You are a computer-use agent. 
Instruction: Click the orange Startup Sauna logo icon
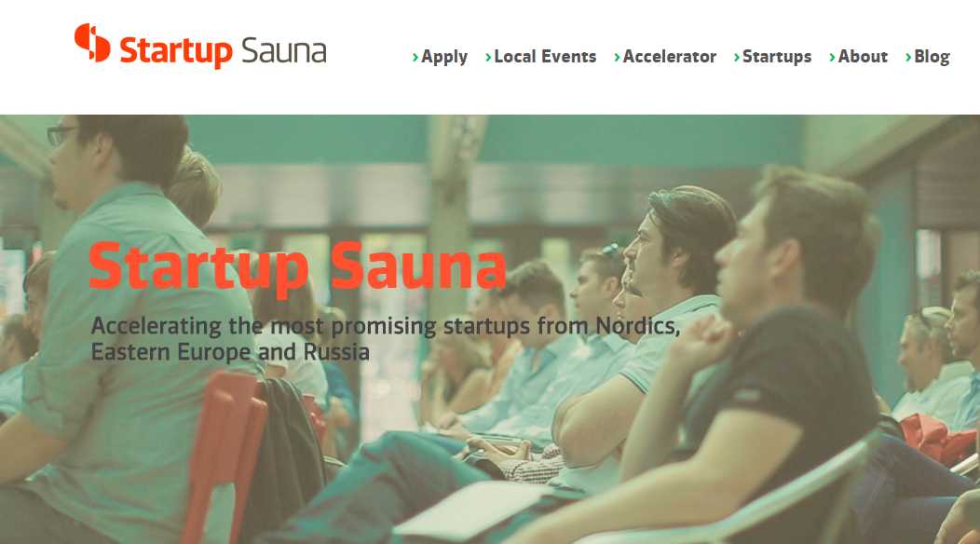(92, 43)
